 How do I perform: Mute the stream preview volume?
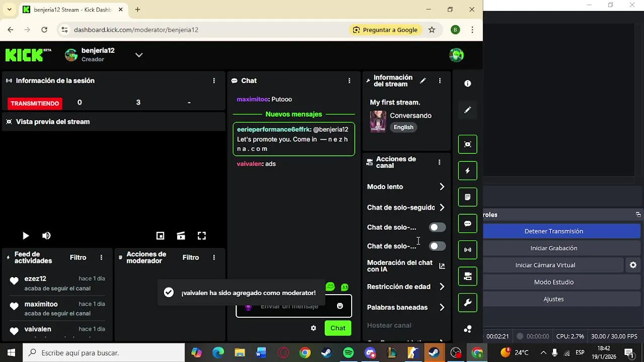[46, 236]
